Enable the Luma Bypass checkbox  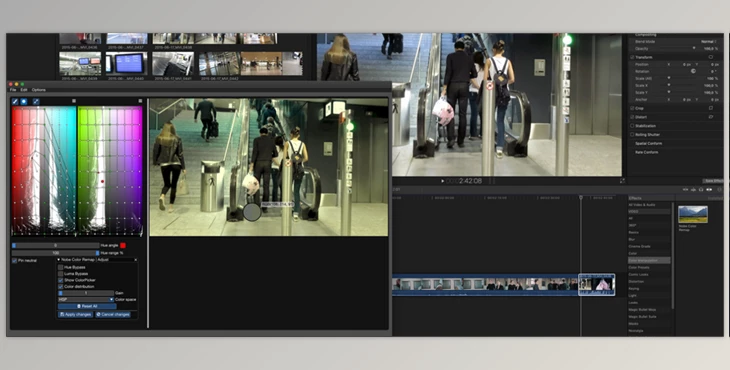pos(61,274)
